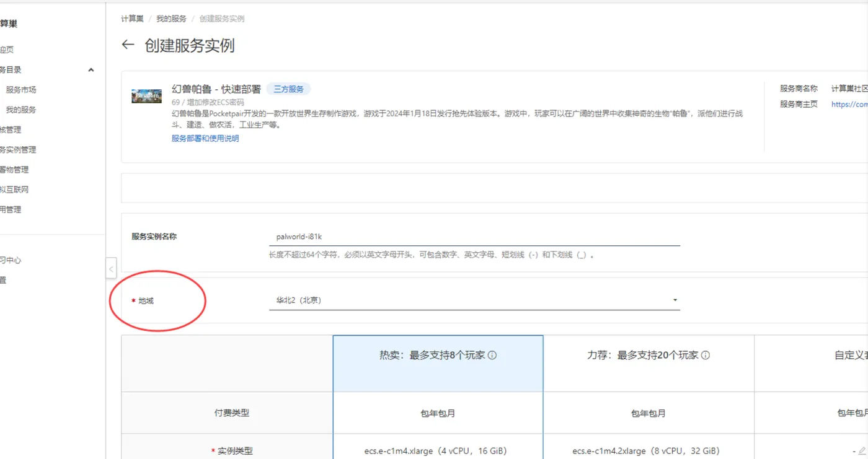The height and width of the screenshot is (459, 868).
Task: Click the 服务商名称 label
Action: (x=799, y=89)
